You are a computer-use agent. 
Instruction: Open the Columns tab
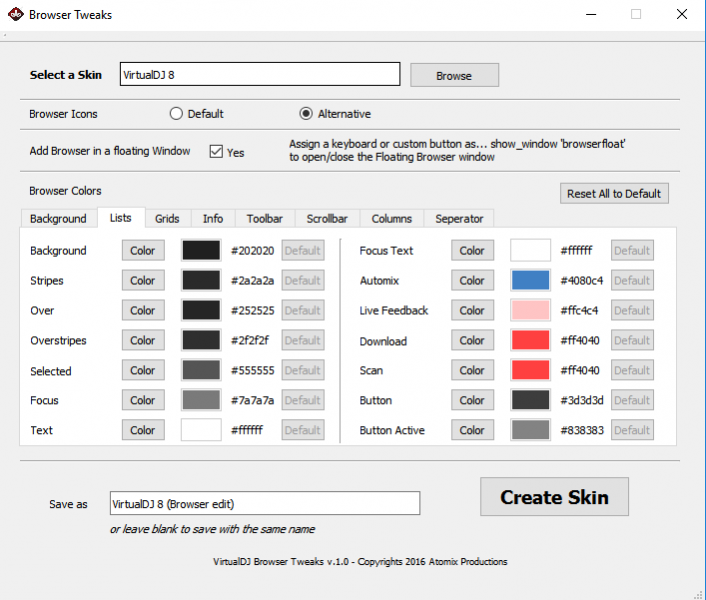click(391, 219)
